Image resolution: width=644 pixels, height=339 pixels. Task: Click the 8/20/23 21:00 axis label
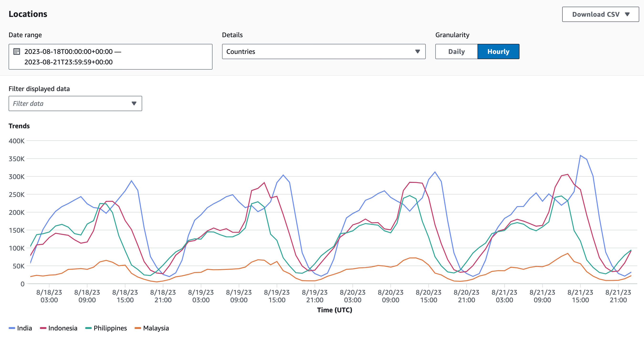(467, 296)
